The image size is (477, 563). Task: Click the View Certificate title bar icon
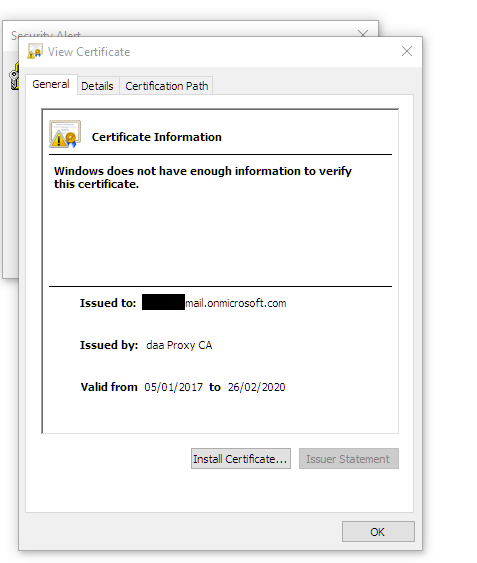(x=35, y=51)
